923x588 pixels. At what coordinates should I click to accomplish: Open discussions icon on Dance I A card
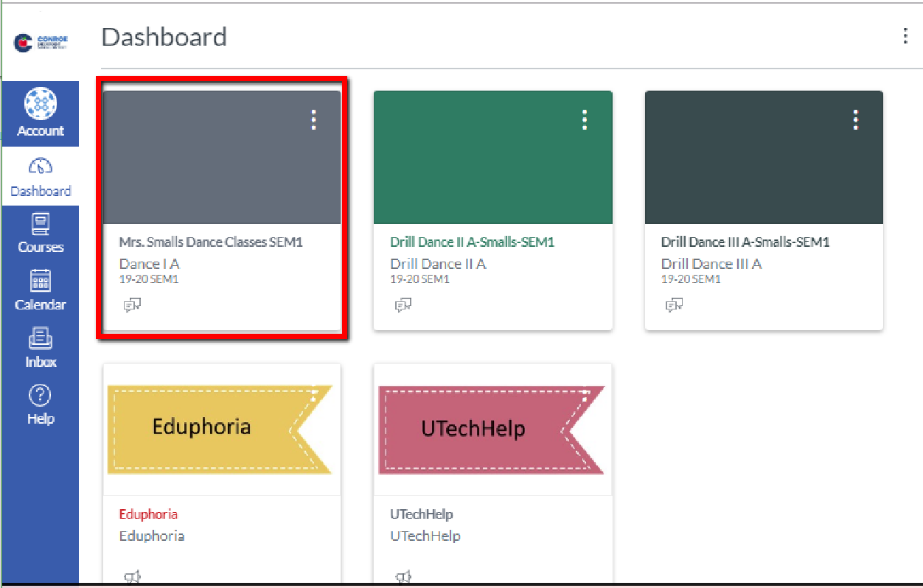pos(132,305)
